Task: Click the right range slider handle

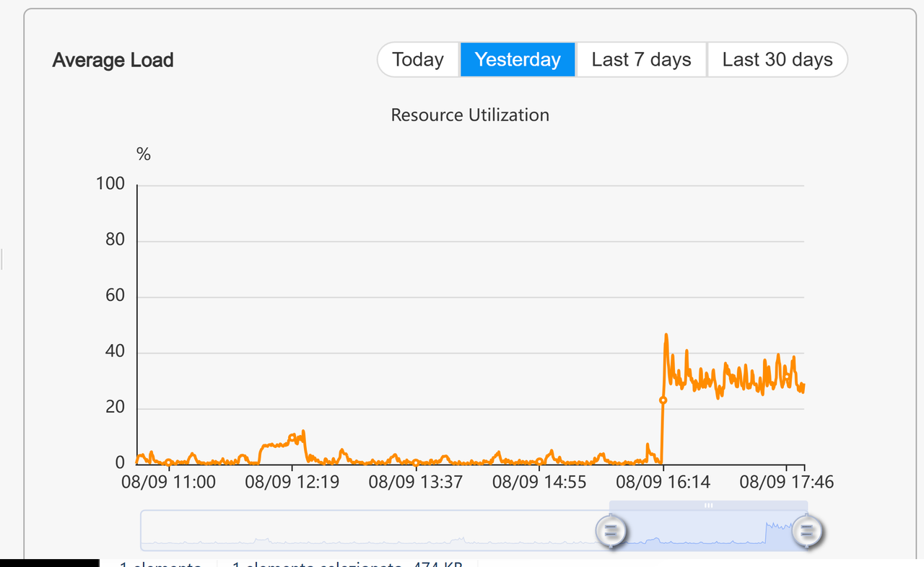Action: pos(807,532)
